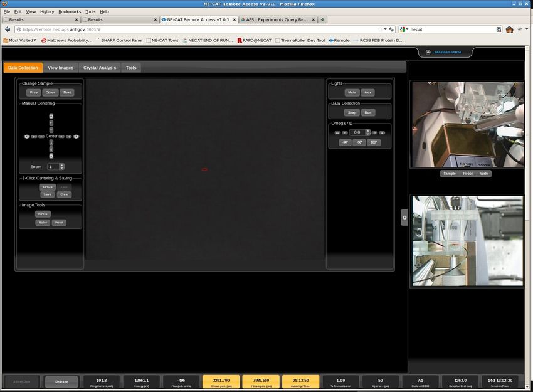Click the Other sample button
This screenshot has height=392, width=533.
click(x=50, y=92)
